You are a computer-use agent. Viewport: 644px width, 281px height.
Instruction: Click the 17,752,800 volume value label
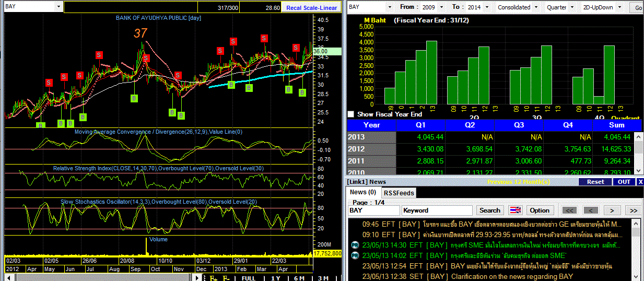pos(327,253)
